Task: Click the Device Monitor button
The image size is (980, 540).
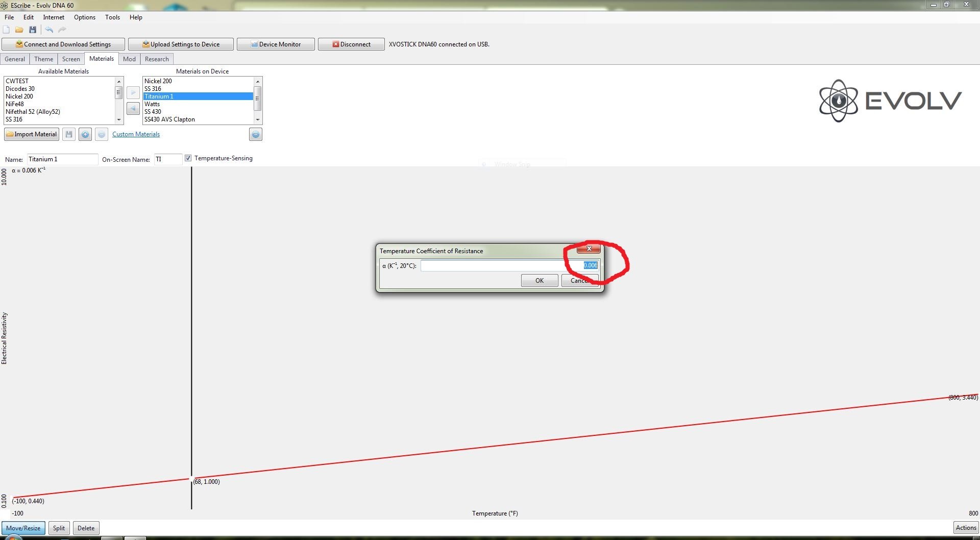Action: (276, 44)
